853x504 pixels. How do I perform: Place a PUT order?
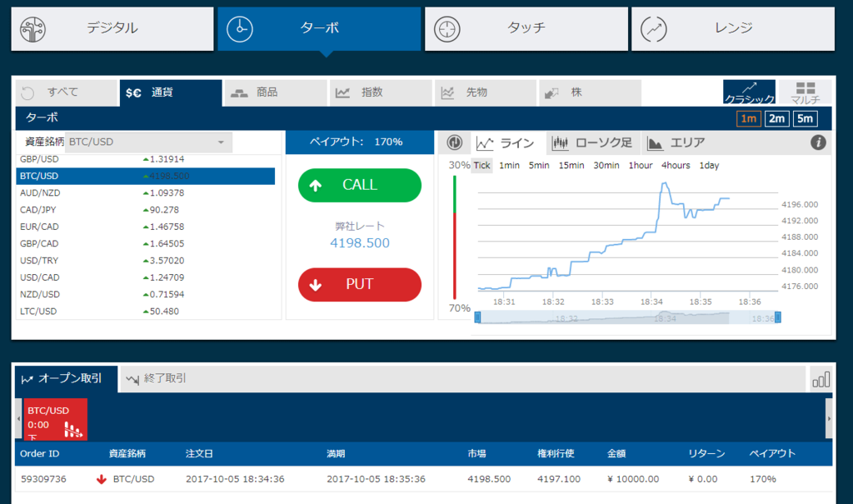coord(360,285)
